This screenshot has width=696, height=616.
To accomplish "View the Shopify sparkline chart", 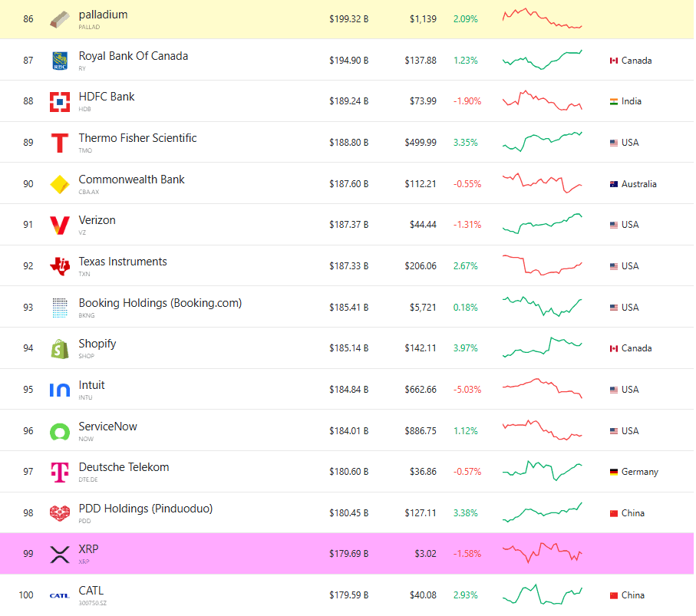I will pos(542,348).
